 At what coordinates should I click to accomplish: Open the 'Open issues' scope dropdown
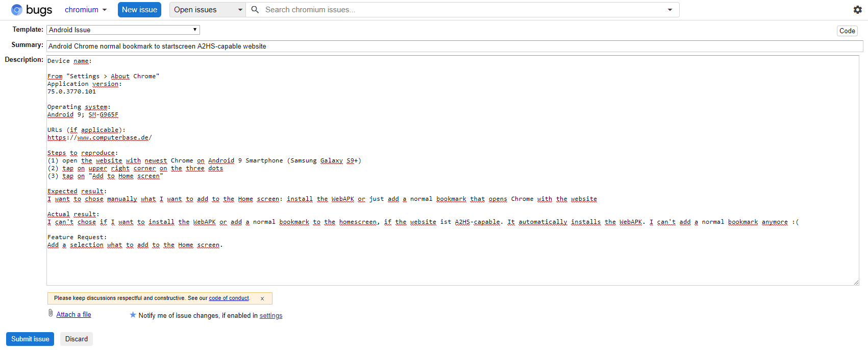click(208, 10)
